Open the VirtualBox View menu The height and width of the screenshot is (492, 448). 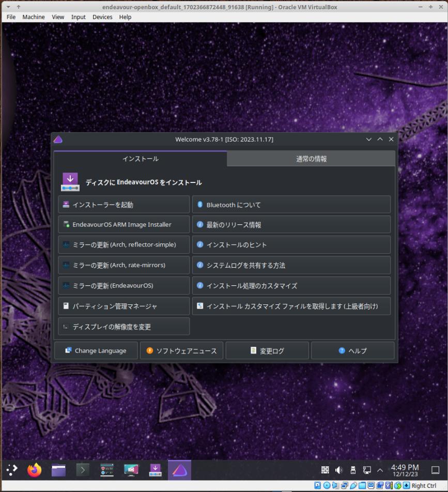[x=58, y=17]
